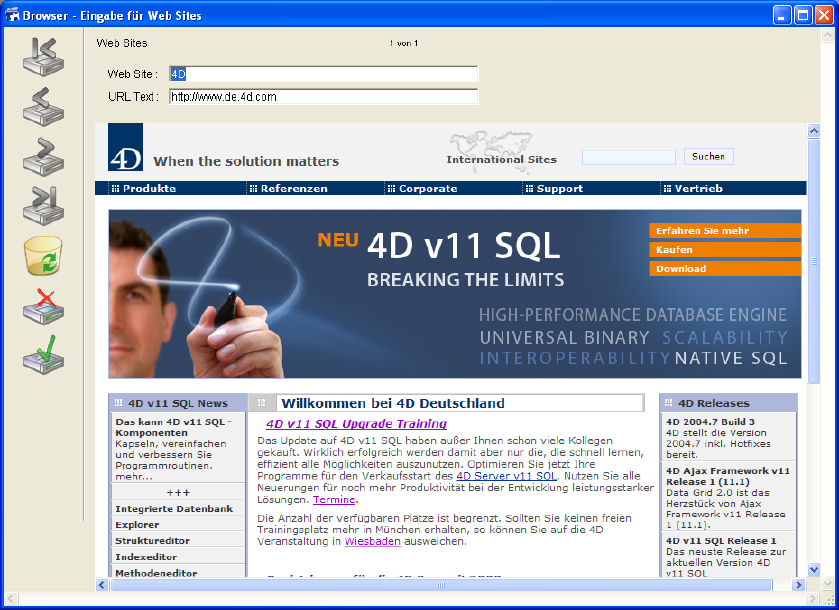Click the Erfahren Sie mehr button
Screen dimensions: 839x610
pyautogui.click(x=725, y=231)
